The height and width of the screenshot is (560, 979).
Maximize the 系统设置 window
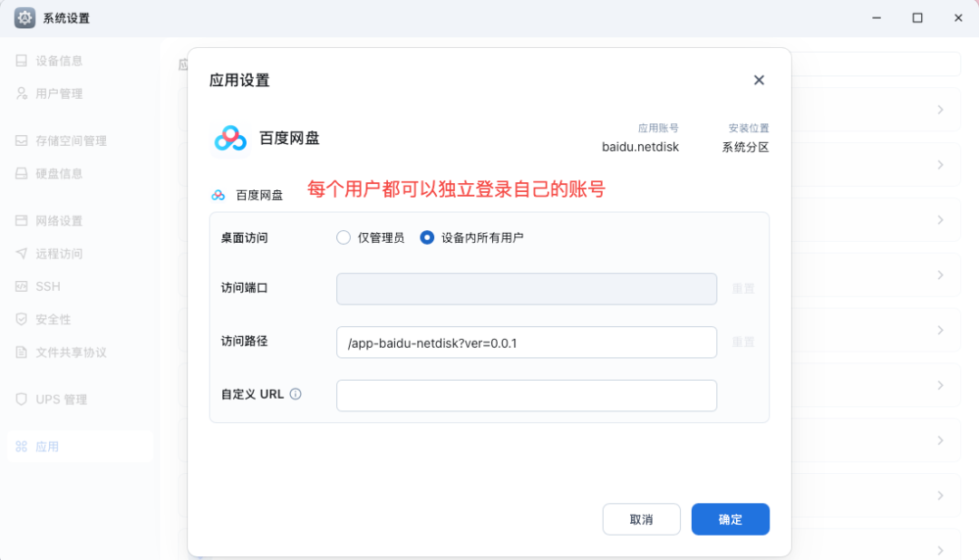pyautogui.click(x=917, y=18)
